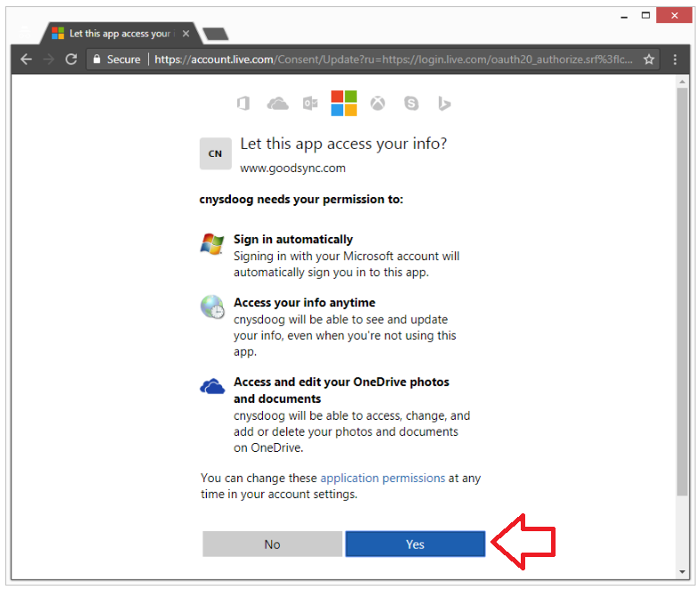Open the Chrome three-dot menu
Screen dimensions: 700x590
click(x=675, y=60)
